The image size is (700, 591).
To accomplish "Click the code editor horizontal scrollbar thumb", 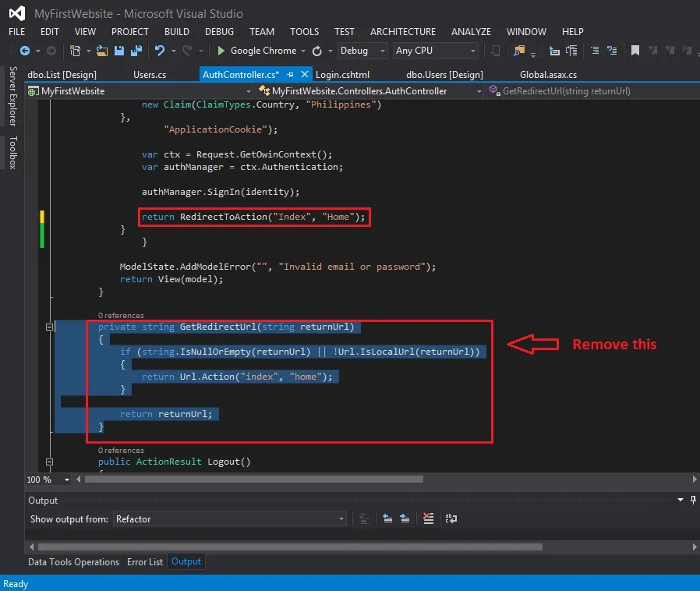I will tap(254, 480).
